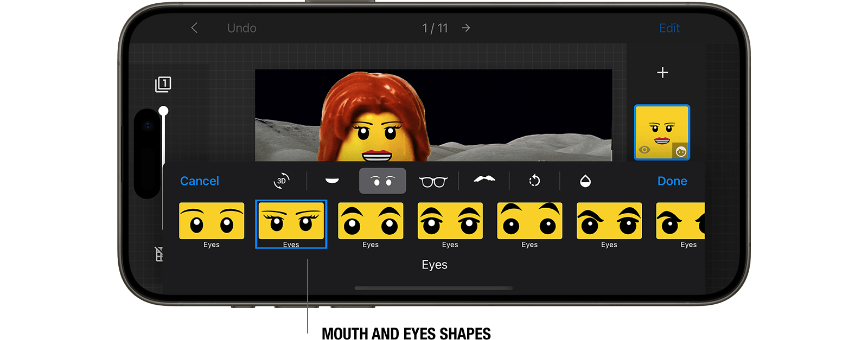Tap the Lego figure preview image
The width and height of the screenshot is (868, 340).
433,115
